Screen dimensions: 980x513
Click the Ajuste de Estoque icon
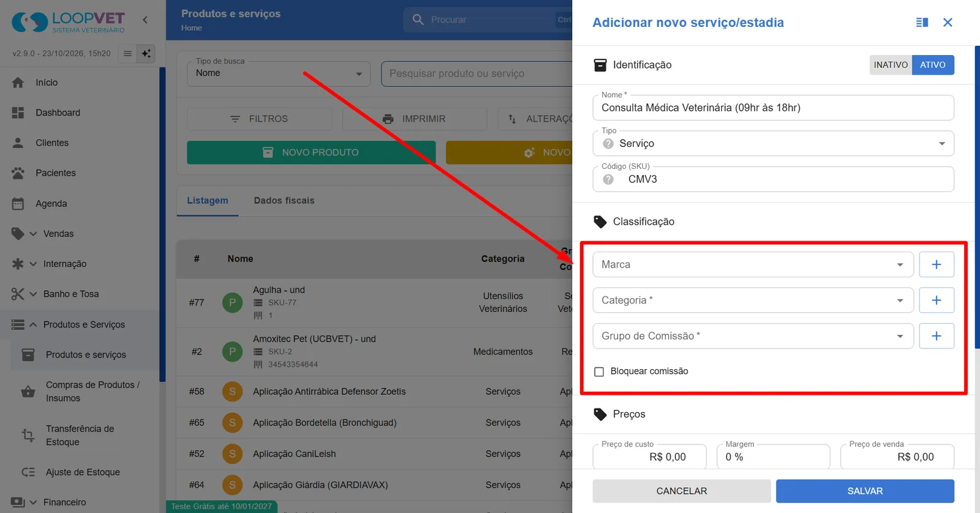(x=28, y=473)
